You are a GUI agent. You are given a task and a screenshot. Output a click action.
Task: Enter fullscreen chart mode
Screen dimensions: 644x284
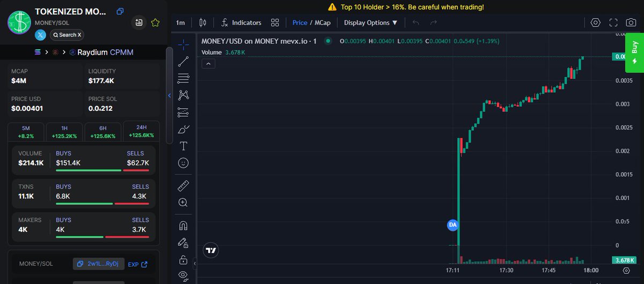click(613, 23)
